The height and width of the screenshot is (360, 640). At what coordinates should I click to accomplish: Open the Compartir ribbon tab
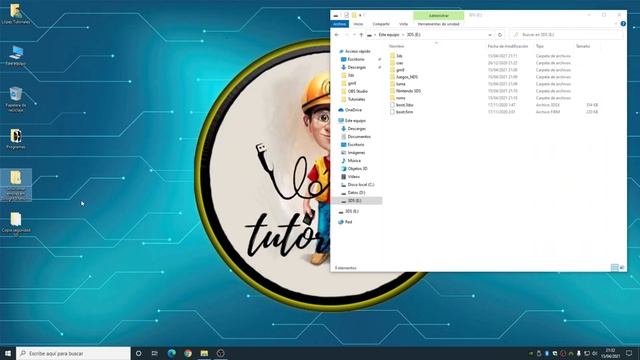pyautogui.click(x=381, y=24)
